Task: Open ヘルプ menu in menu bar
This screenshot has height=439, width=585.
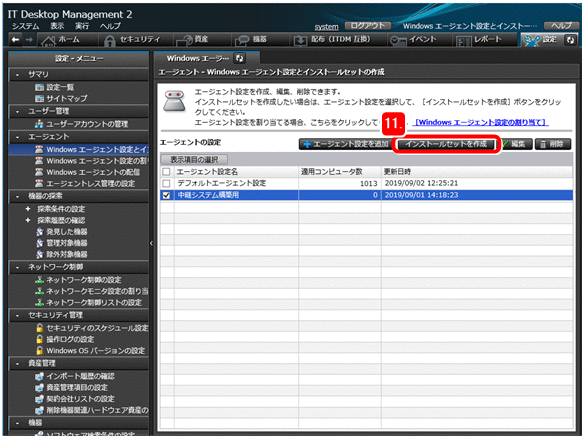Action: (110, 26)
